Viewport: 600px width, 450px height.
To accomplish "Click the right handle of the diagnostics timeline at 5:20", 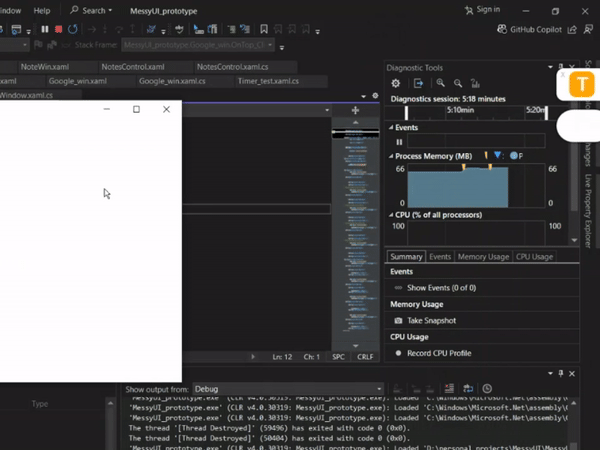I will (x=546, y=112).
